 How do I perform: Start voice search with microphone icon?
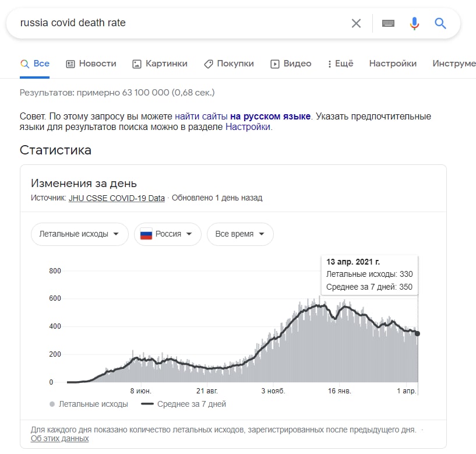click(x=414, y=23)
